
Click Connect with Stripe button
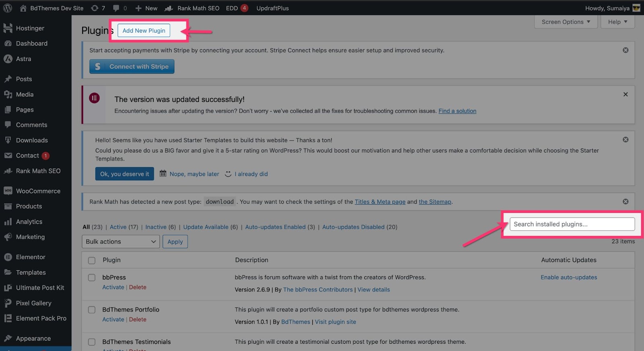click(x=132, y=66)
